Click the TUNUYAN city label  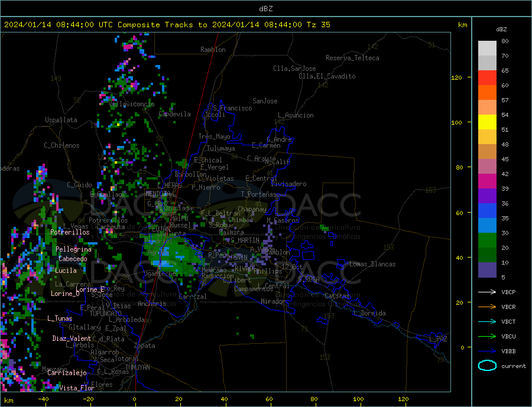click(137, 367)
